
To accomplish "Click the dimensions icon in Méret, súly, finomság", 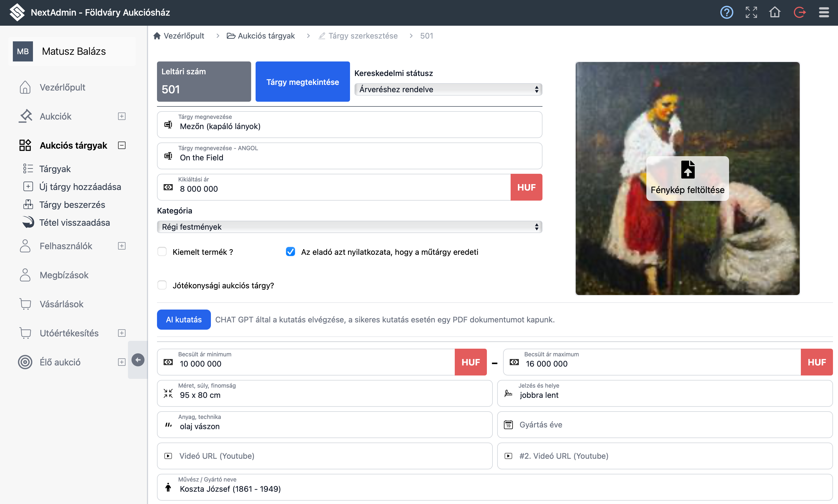I will pos(168,393).
